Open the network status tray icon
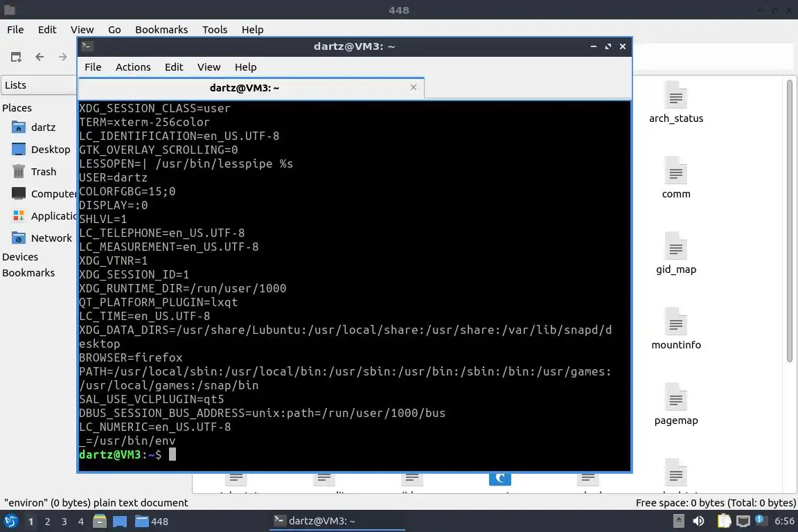Image resolution: width=798 pixels, height=532 pixels. 743,521
